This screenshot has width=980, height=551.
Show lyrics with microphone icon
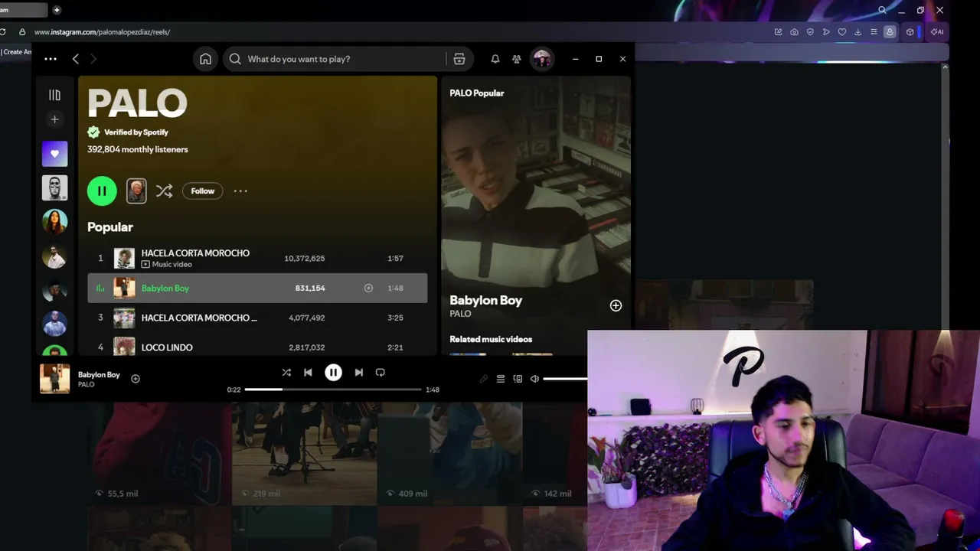point(484,379)
